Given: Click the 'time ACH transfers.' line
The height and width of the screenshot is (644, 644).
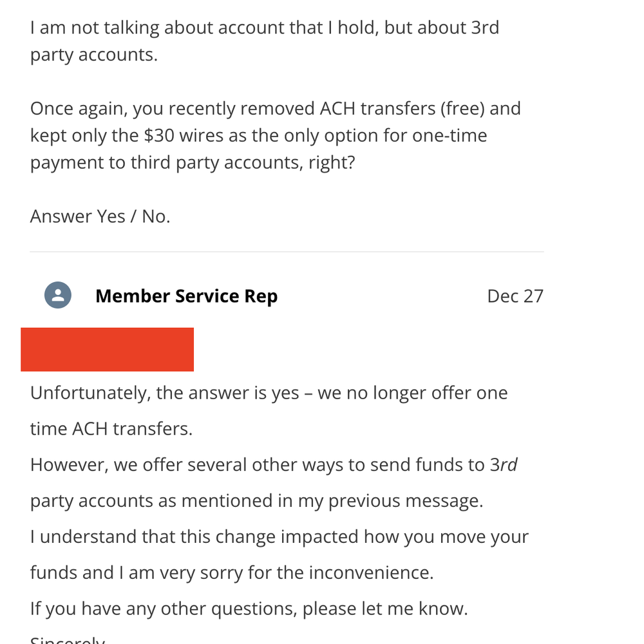Looking at the screenshot, I should point(111,429).
